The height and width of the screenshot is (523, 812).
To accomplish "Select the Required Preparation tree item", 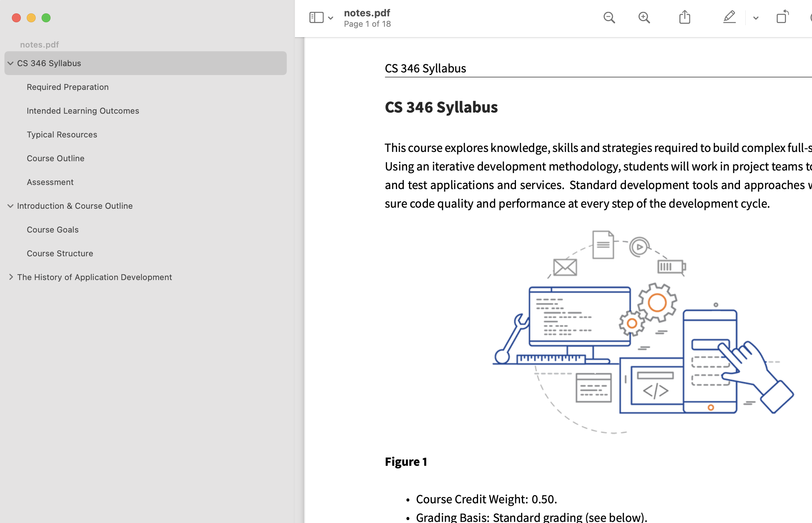I will [68, 87].
